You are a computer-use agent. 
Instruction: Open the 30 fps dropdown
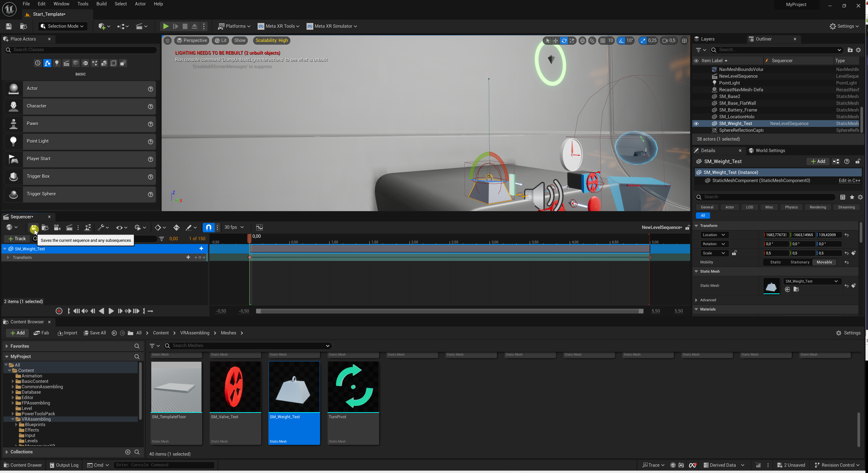pos(234,227)
